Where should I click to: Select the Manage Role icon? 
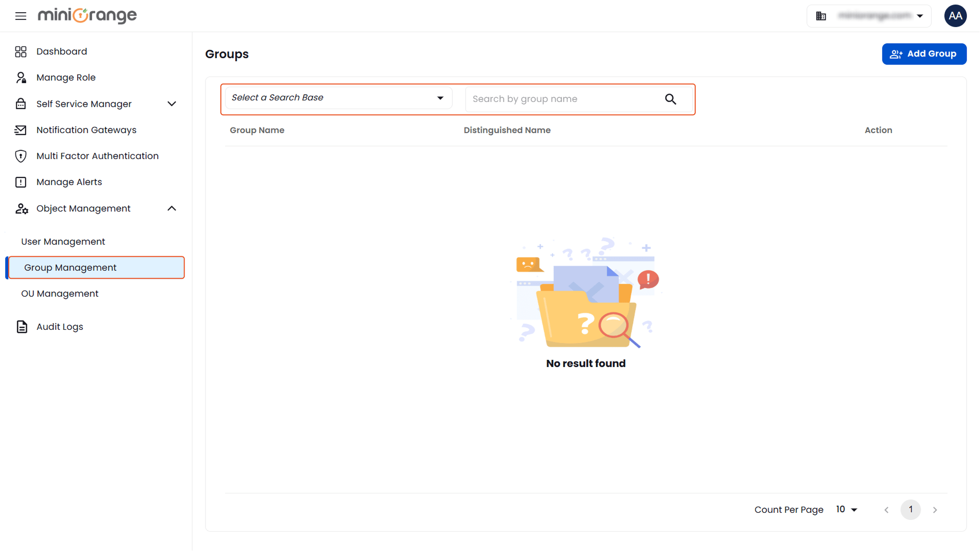pos(21,77)
